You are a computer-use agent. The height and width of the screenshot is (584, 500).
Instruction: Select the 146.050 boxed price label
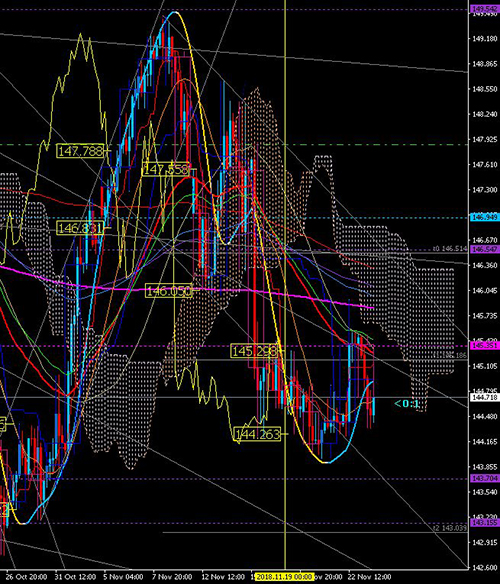click(169, 291)
